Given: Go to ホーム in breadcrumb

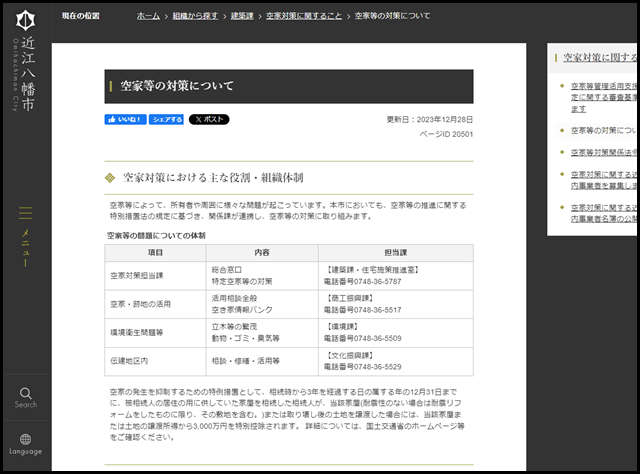Looking at the screenshot, I should pos(147,17).
